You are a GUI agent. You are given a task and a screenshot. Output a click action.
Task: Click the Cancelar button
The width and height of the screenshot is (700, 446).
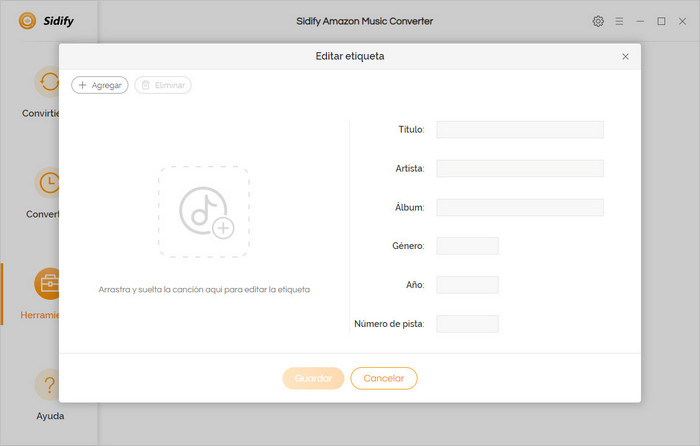coord(384,378)
